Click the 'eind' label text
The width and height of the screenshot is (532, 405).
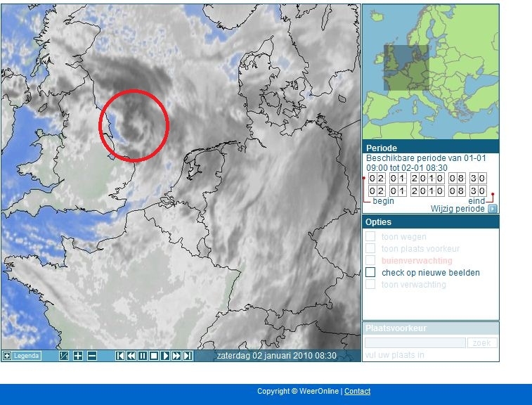(476, 201)
